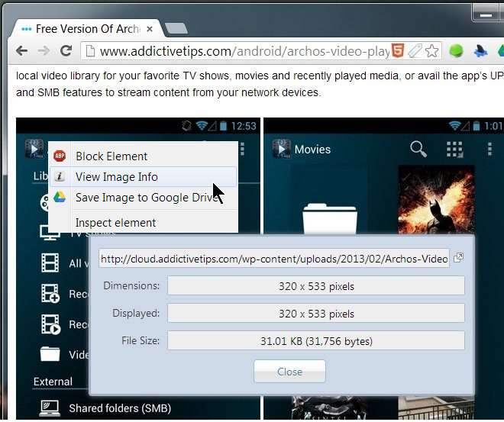Close the image info dialog

click(289, 372)
